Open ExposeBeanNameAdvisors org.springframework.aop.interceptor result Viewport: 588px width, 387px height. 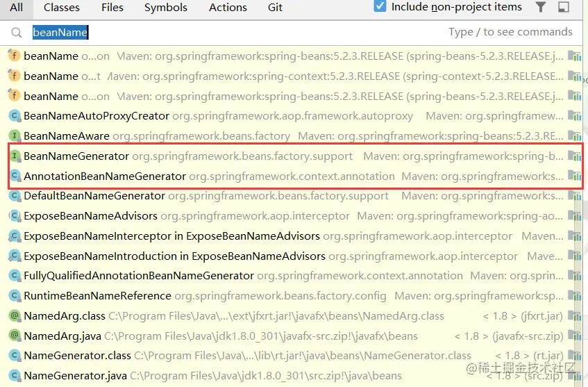(x=291, y=216)
